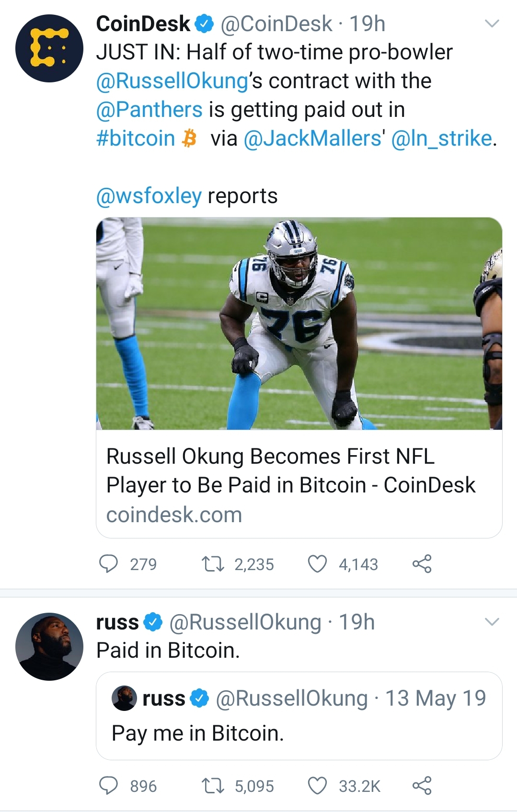The width and height of the screenshot is (517, 812).
Task: Open quoted "Pay me in Bitcoin." tweet
Action: 299,716
